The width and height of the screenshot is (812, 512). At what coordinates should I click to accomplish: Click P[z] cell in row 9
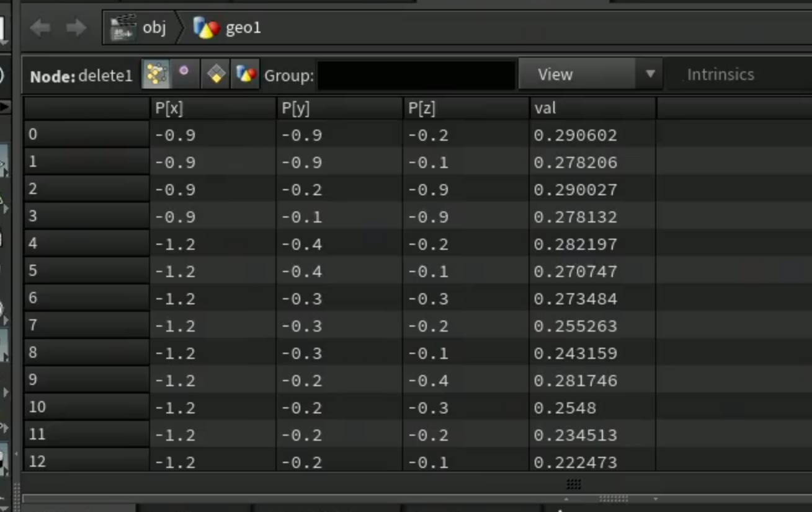click(466, 381)
